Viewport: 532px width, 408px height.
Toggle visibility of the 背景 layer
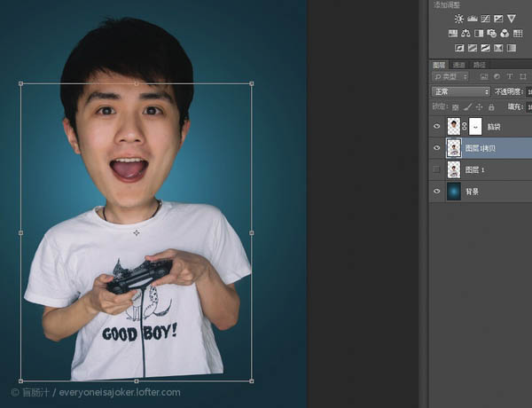436,192
